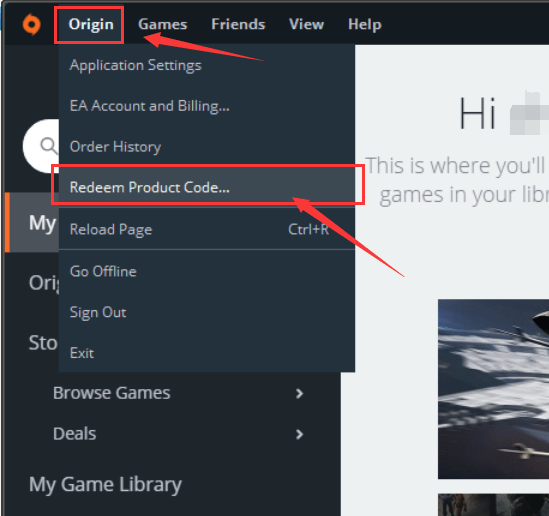549x516 pixels.
Task: Expand Browse Games chevron
Action: coord(299,393)
